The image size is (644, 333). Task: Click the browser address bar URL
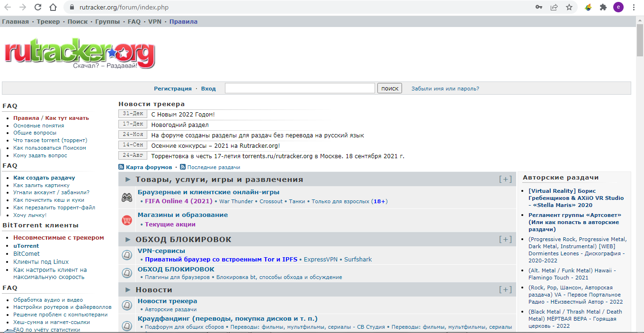[123, 7]
